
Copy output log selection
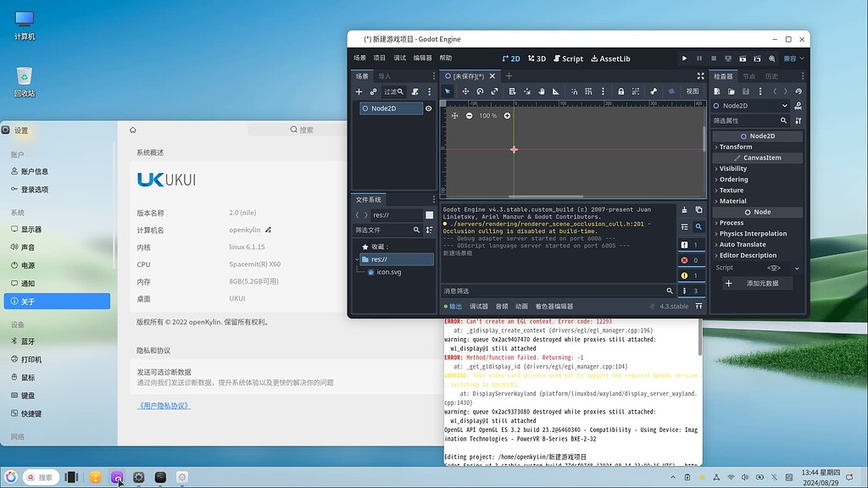click(x=698, y=210)
